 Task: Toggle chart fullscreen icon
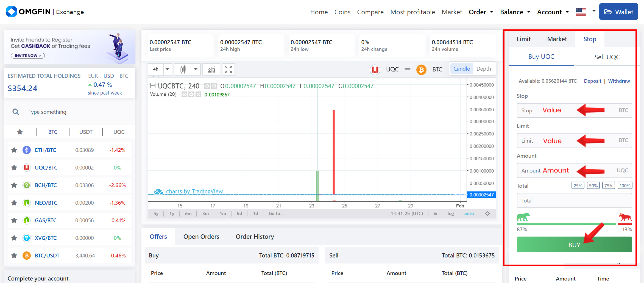click(x=228, y=69)
